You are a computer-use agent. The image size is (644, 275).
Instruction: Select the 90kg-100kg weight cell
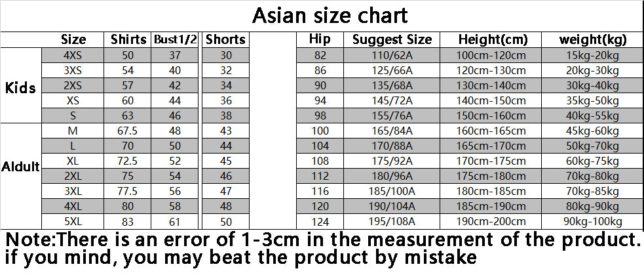coord(594,220)
